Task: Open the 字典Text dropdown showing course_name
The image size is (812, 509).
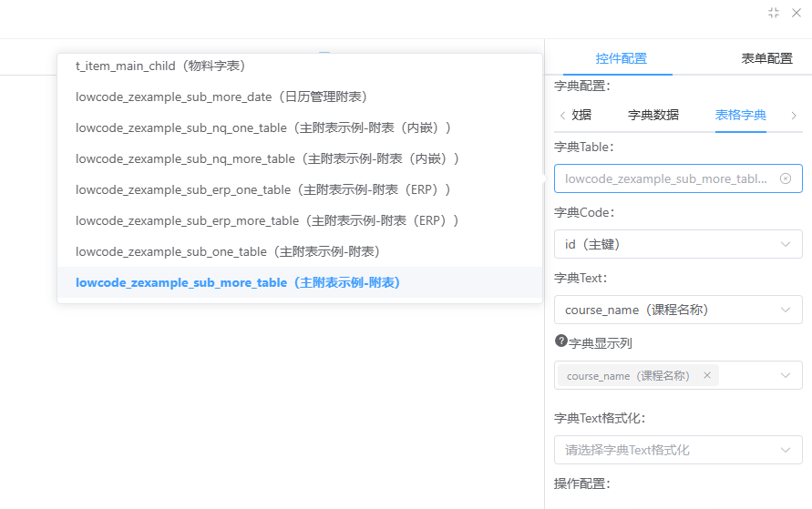Action: point(785,310)
